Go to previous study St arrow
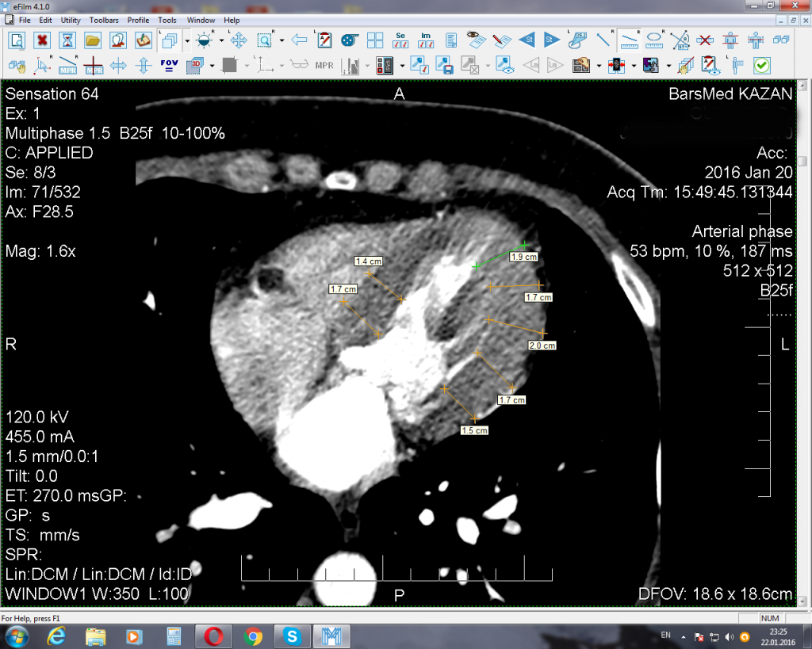Image resolution: width=812 pixels, height=649 pixels. pos(527,40)
